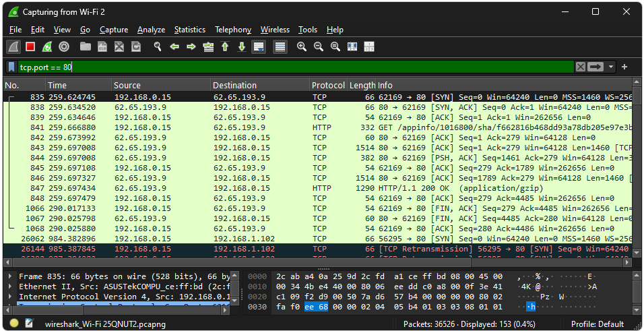Image resolution: width=644 pixels, height=331 pixels.
Task: Click the Find a packet magnifier
Action: point(158,47)
